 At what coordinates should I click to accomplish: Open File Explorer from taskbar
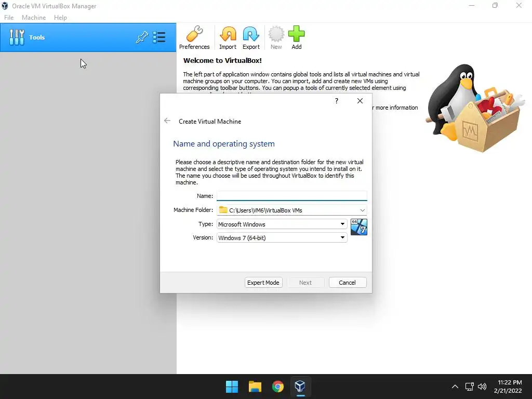[255, 387]
